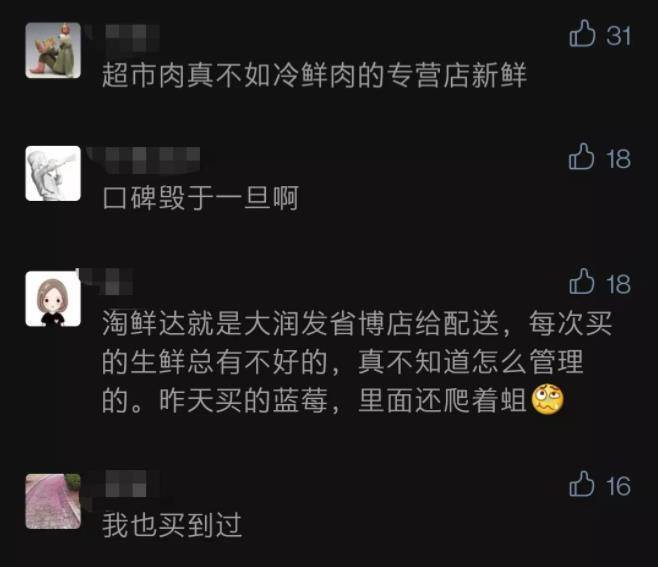
Task: Click the 18 like count on 口碑 comment
Action: [618, 159]
